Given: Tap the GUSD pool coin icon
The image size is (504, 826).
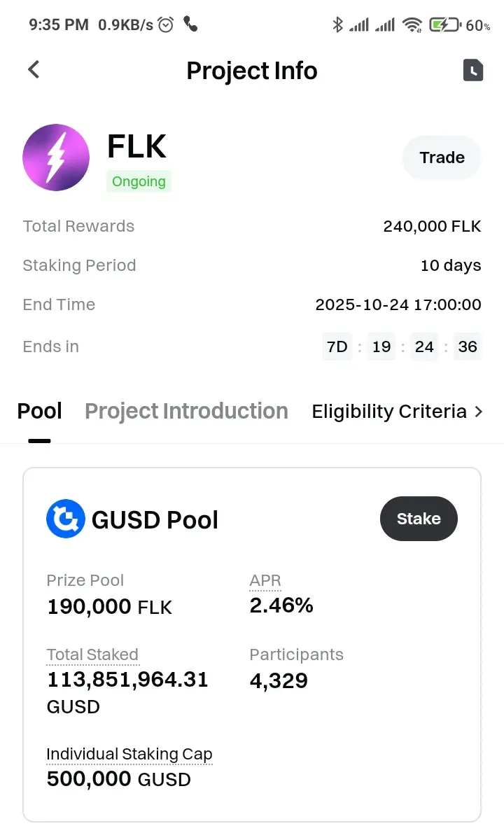Looking at the screenshot, I should click(x=65, y=519).
